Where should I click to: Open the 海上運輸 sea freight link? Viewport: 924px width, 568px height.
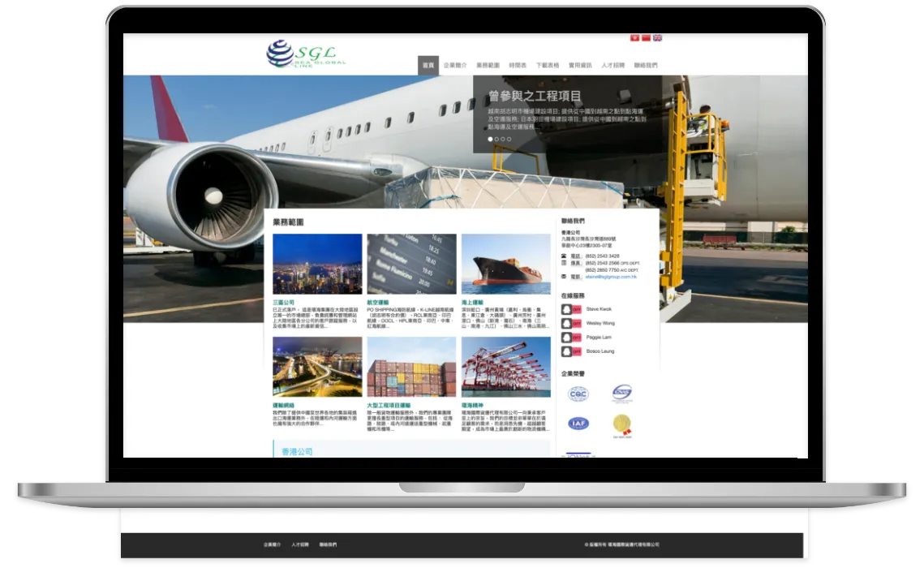(472, 303)
